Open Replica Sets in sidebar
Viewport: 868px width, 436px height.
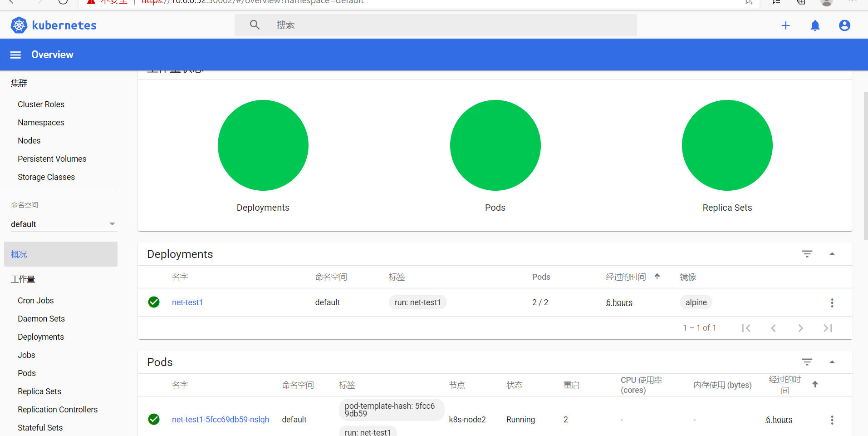(39, 391)
